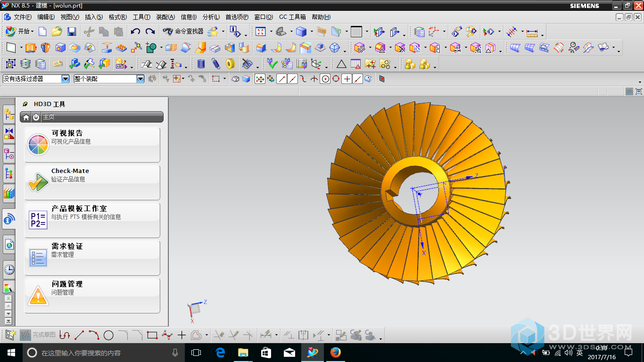Open the Command Finder (命令查找器)
The image size is (644, 362).
click(183, 32)
